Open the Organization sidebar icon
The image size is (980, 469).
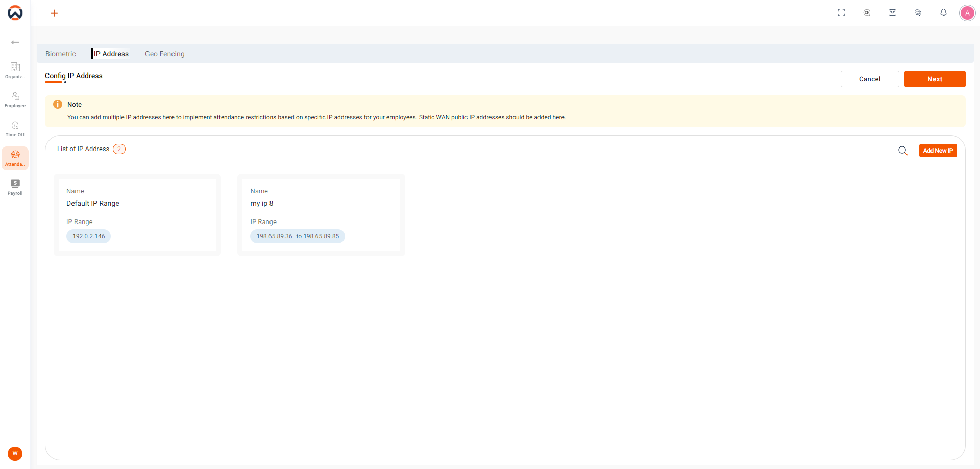click(15, 70)
